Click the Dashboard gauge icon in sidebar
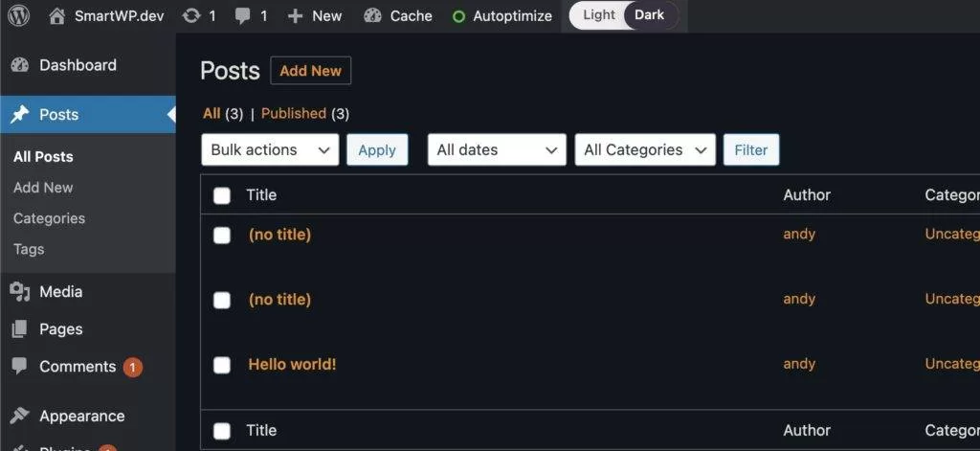The width and height of the screenshot is (980, 451). pos(20,65)
